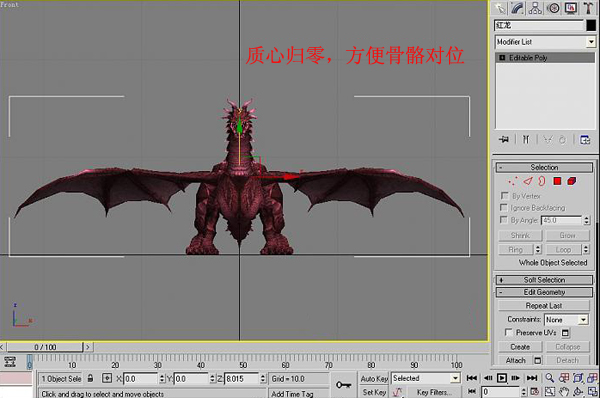Click the By Angle spinner arrows
This screenshot has height=398, width=600.
click(587, 220)
